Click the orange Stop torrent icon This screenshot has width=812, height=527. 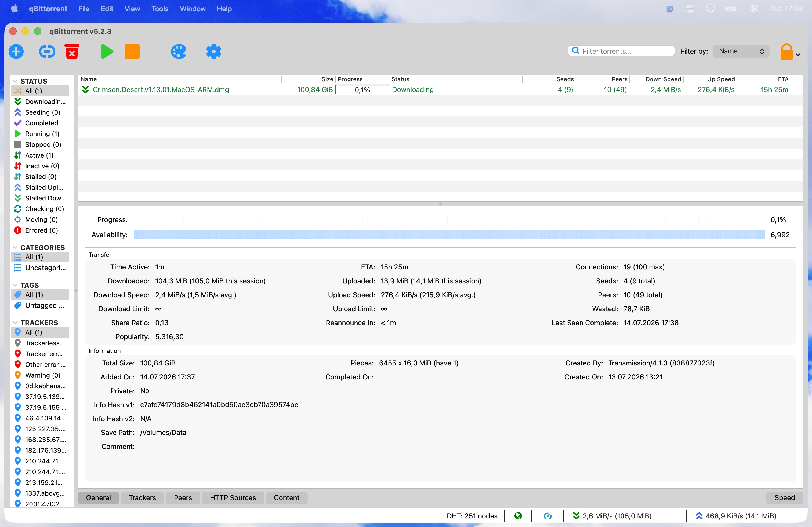(132, 52)
